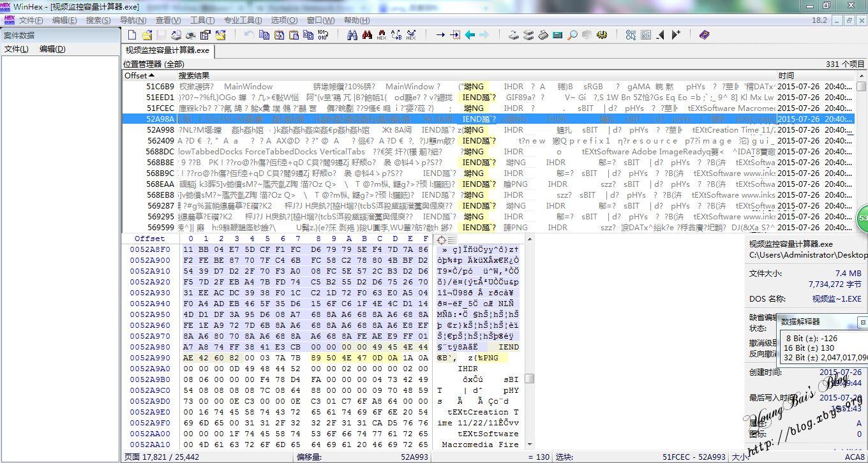Click the Open Folder toolbar icon
Viewport: 868px width, 463px height.
(220, 35)
